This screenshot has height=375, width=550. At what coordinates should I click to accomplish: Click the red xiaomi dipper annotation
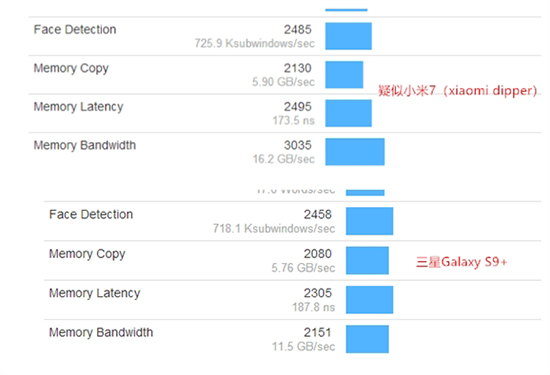[x=457, y=91]
